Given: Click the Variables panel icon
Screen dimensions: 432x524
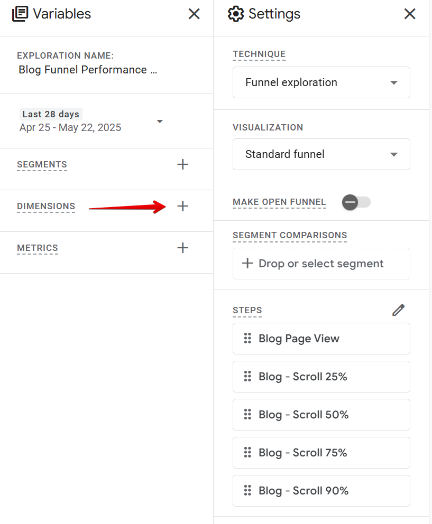Looking at the screenshot, I should click(x=20, y=14).
